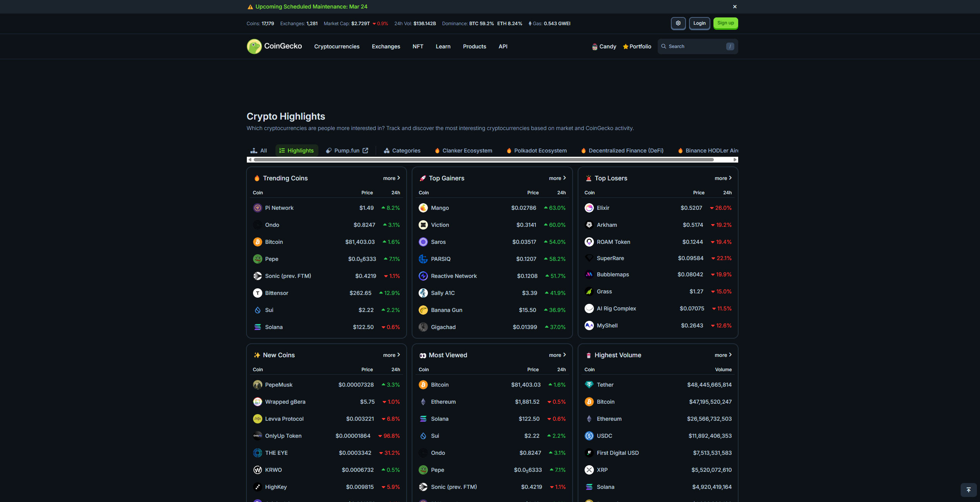
Task: Open the Cryptocurrencies nav menu
Action: [x=337, y=46]
